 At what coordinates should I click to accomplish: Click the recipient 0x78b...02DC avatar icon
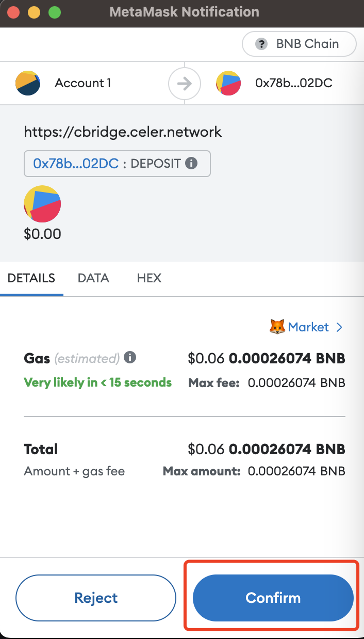229,83
